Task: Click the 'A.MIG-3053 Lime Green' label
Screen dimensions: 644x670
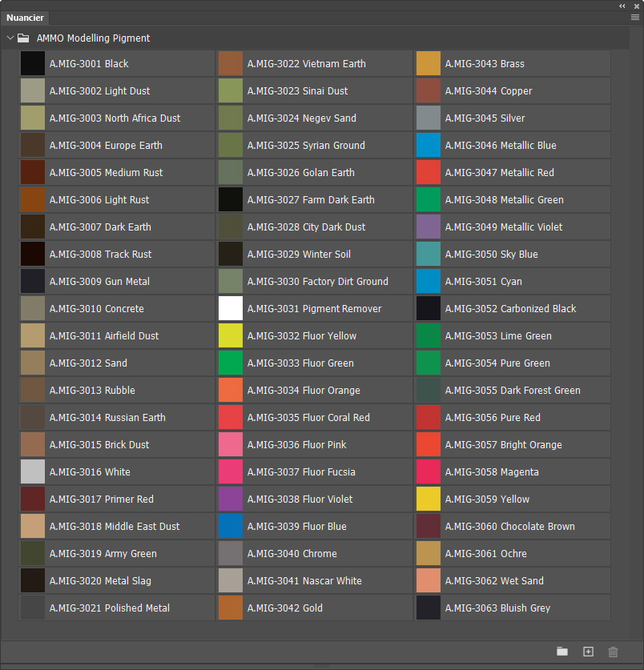Action: 498,336
